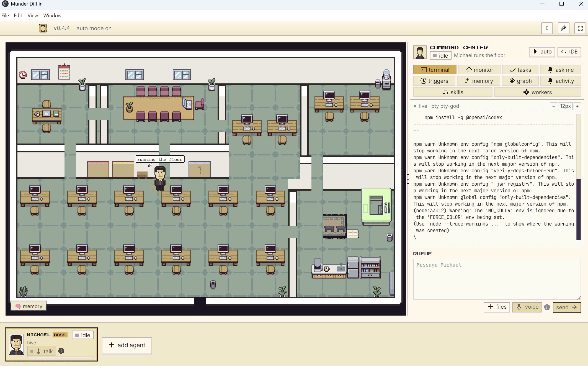Click the wall calendar icon
Screen dimensions: 588x366
64,72
